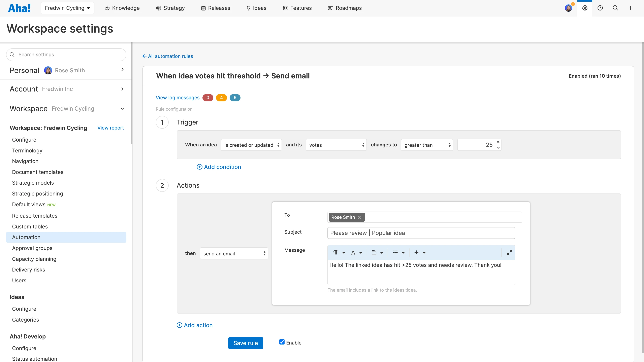Open the paragraph format menu in the message editor
Image resolution: width=644 pixels, height=362 pixels.
click(339, 252)
